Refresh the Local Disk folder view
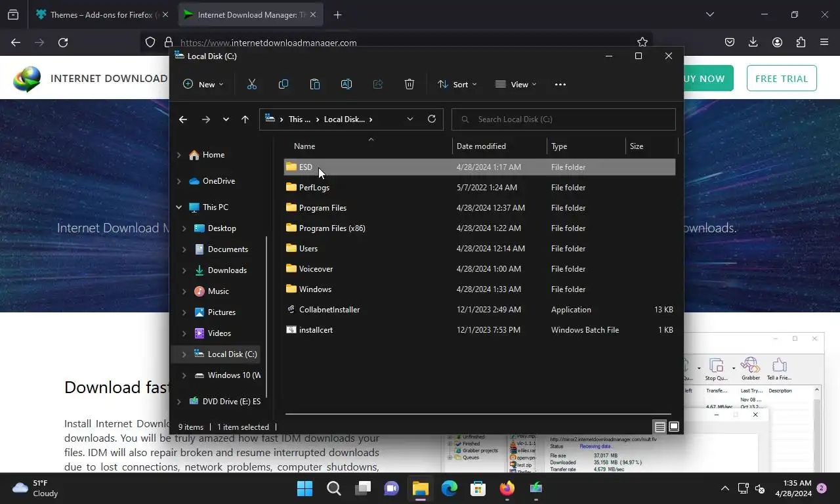This screenshot has width=840, height=504. (432, 119)
